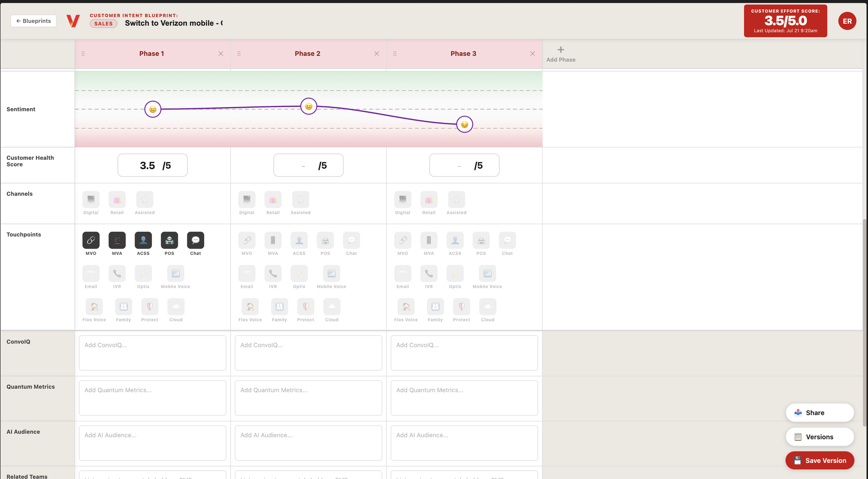Viewport: 868px width, 479px height.
Task: Toggle the Chat touchpoint in Phase 1
Action: tap(195, 240)
